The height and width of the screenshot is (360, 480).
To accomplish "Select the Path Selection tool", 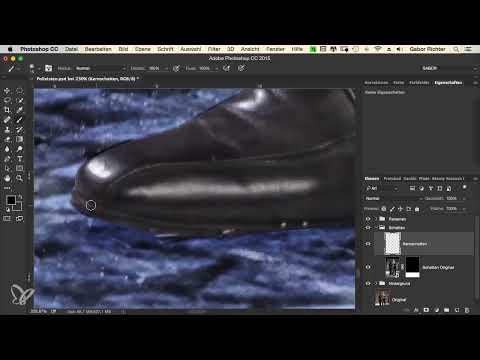I will [x=7, y=169].
